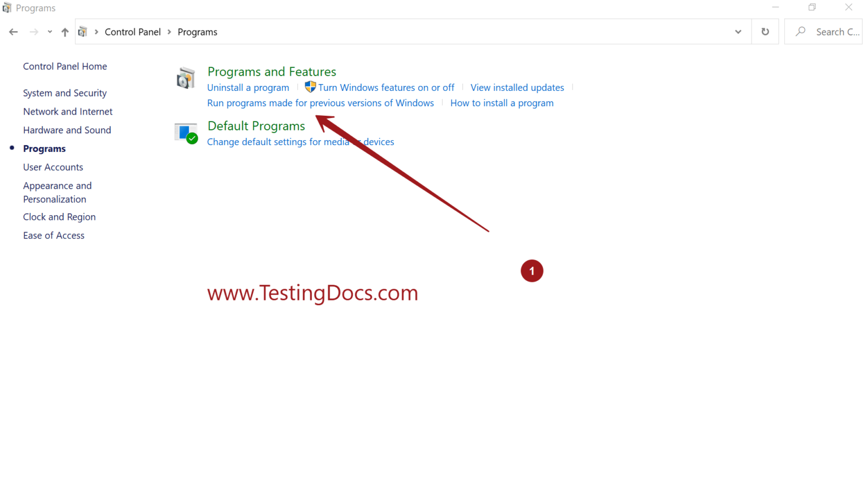The height and width of the screenshot is (496, 868).
Task: Click the search magnifier icon
Action: click(800, 32)
